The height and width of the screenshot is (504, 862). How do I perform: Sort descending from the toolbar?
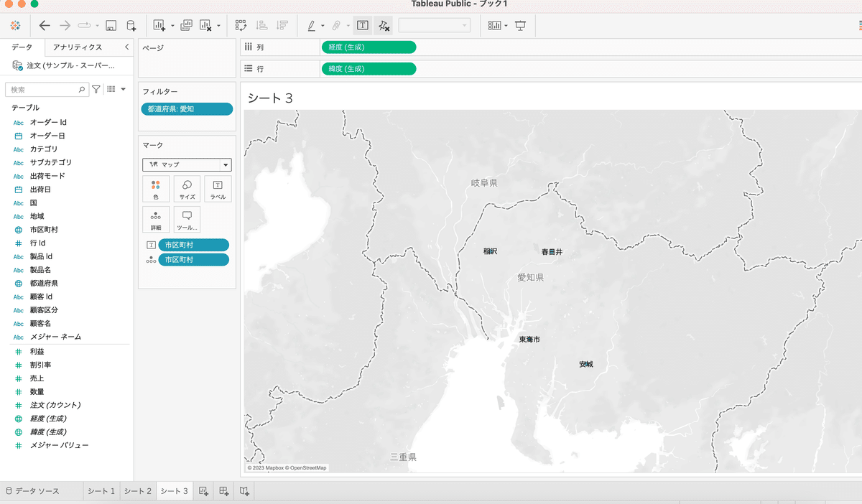pos(282,26)
